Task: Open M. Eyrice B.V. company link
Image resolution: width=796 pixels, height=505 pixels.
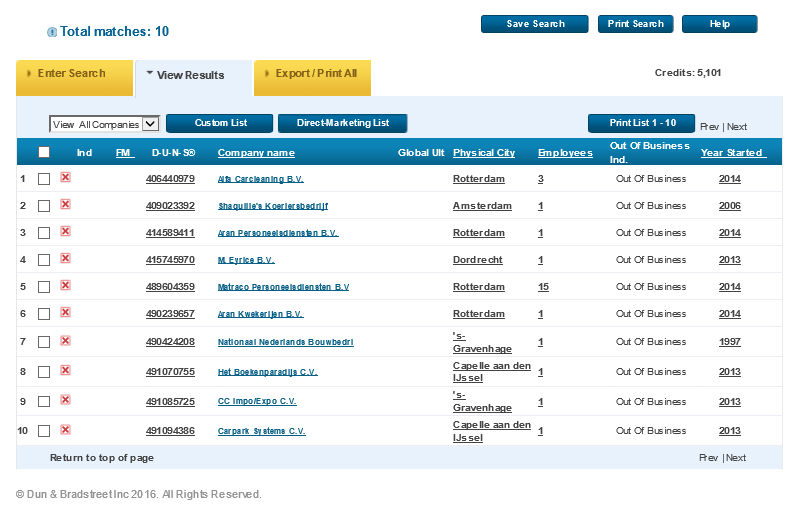Action: tap(246, 260)
